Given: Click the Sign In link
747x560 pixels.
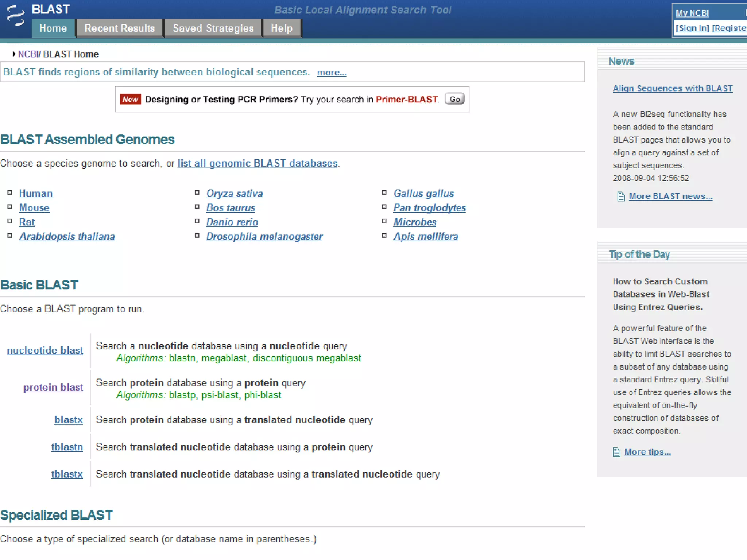Looking at the screenshot, I should [x=692, y=28].
